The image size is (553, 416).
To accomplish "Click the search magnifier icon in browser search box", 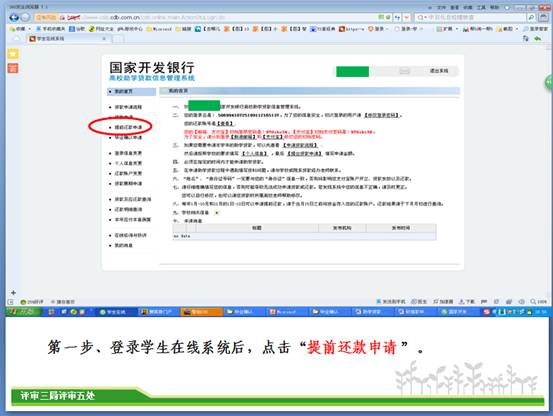I will pyautogui.click(x=531, y=17).
